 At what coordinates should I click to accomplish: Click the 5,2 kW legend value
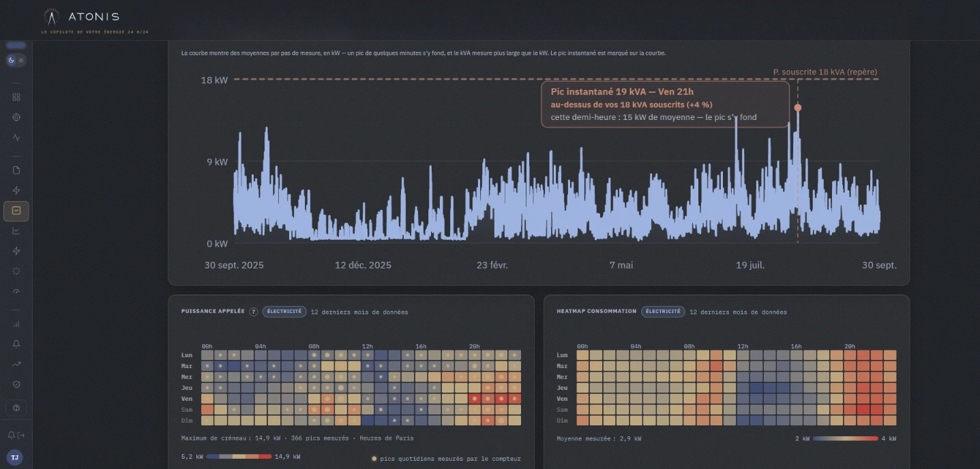(x=192, y=457)
